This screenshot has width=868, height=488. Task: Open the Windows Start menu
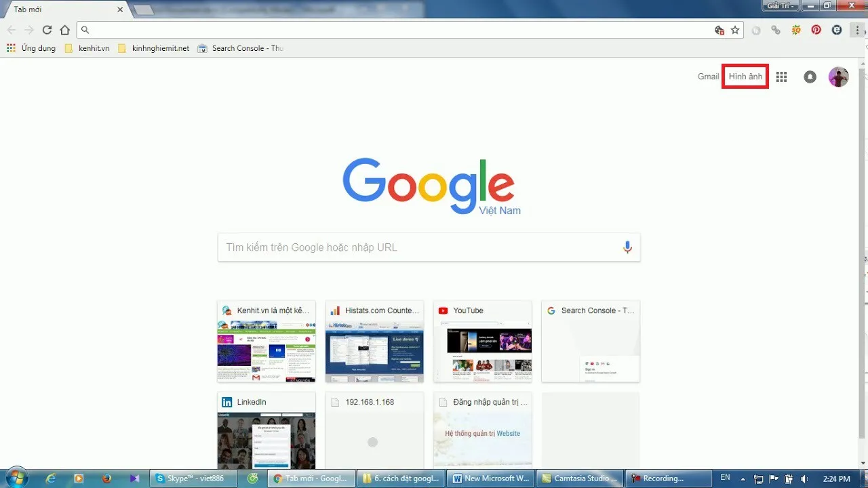pos(16,477)
